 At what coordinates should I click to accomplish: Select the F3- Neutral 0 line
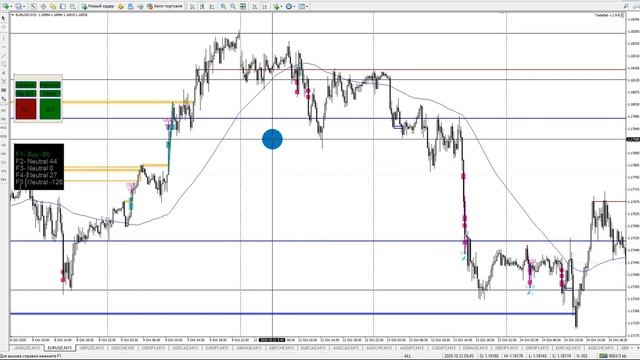click(x=34, y=168)
